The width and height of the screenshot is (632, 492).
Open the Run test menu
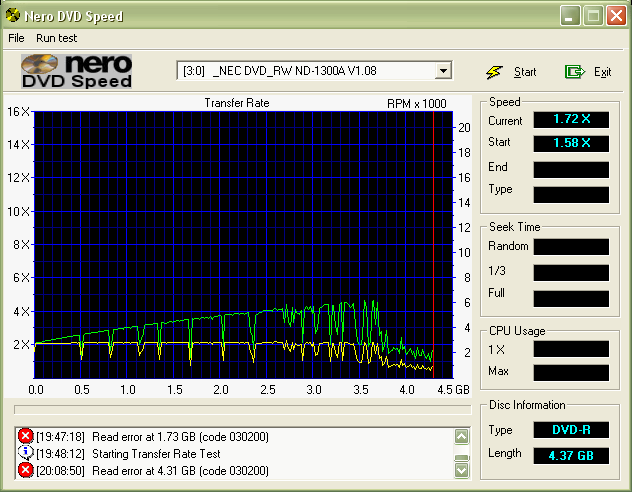pyautogui.click(x=56, y=38)
